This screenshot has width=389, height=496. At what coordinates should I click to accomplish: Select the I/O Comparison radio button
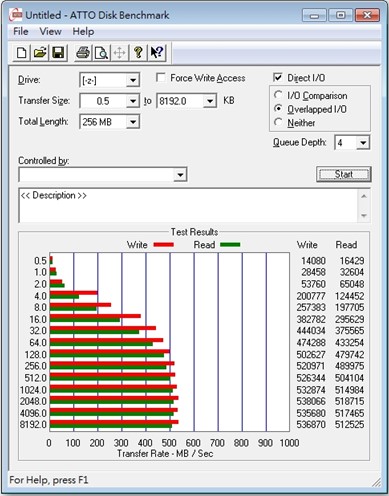click(278, 95)
